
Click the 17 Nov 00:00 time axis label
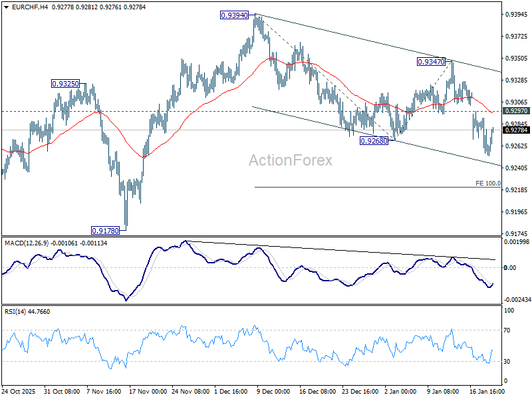point(148,391)
